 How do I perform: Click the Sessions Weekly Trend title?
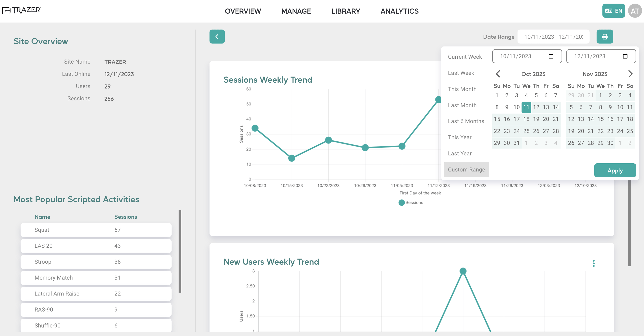pos(268,80)
